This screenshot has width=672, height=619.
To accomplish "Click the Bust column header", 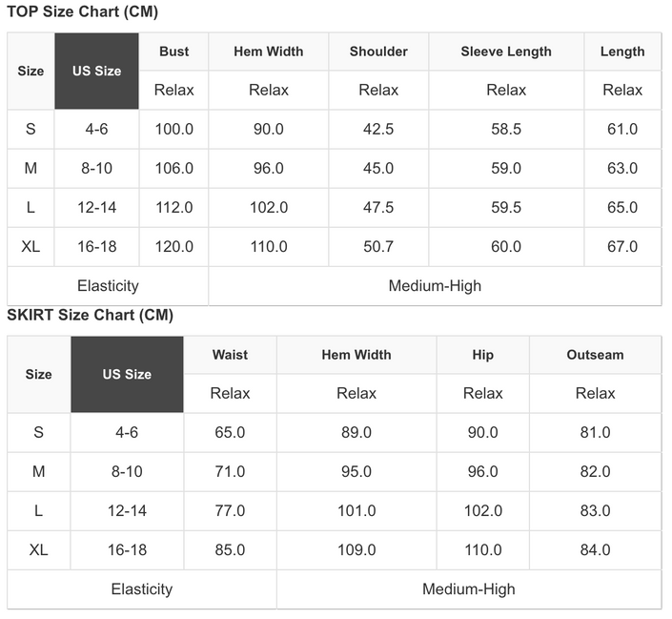I will pos(174,52).
